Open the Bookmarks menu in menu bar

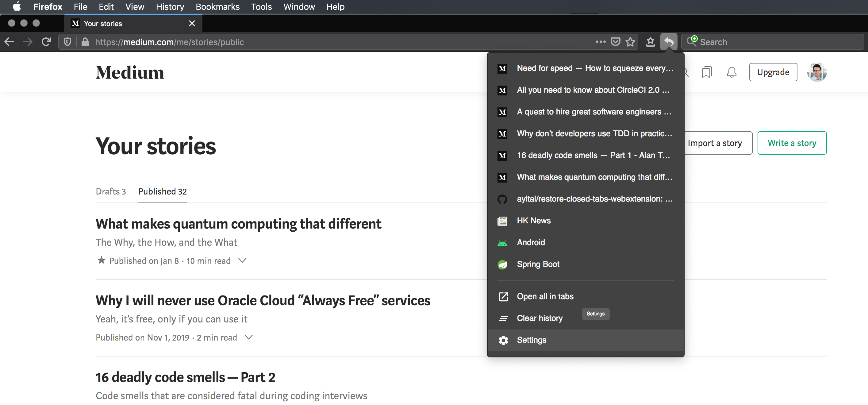(x=217, y=7)
